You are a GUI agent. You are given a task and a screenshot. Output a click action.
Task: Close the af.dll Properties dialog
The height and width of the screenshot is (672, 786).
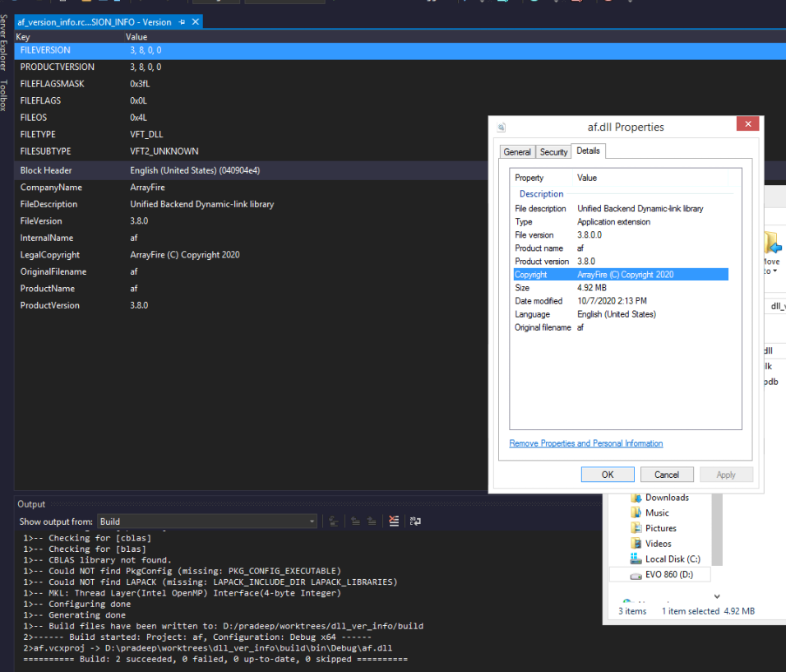coord(748,123)
